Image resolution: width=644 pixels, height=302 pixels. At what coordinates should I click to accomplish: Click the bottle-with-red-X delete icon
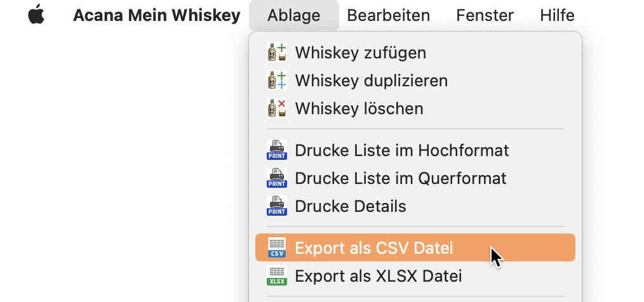(x=276, y=108)
